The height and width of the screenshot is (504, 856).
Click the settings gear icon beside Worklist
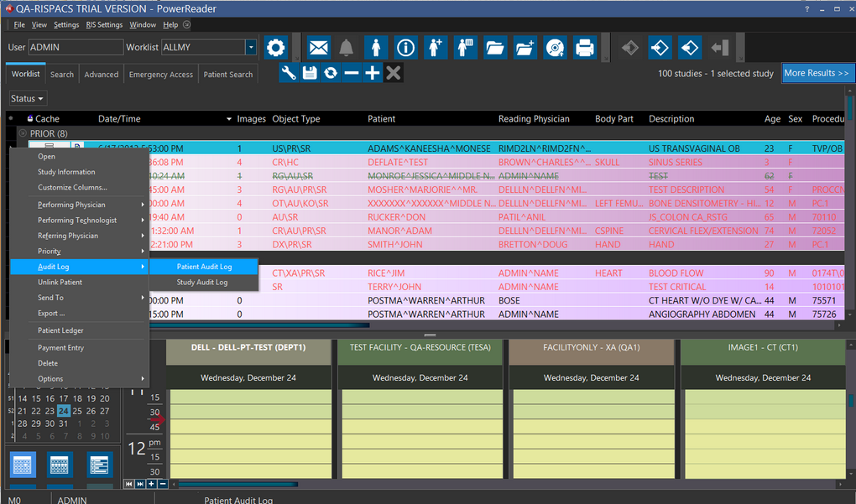click(x=276, y=48)
